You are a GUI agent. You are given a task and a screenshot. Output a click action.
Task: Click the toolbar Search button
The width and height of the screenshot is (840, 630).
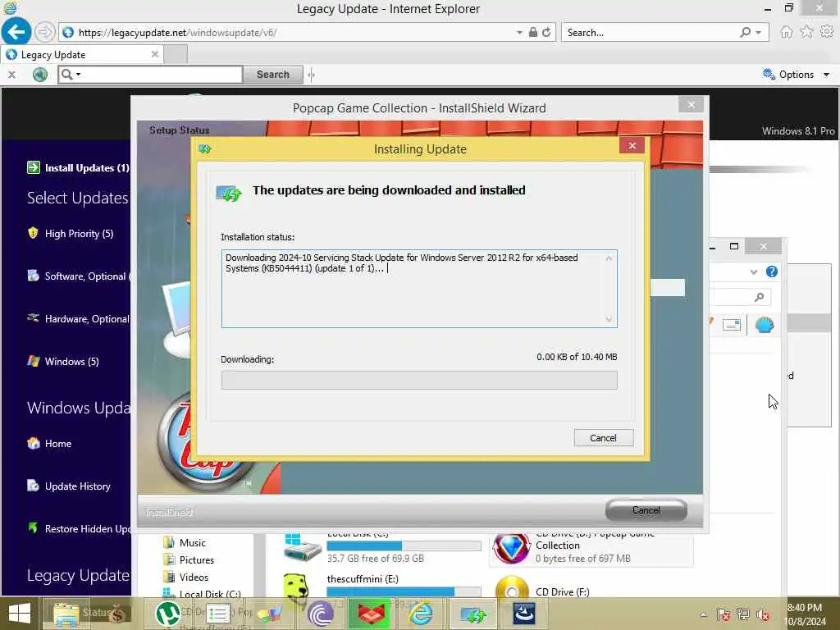(x=272, y=75)
